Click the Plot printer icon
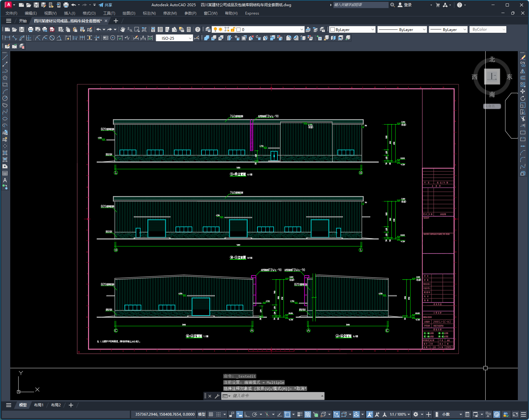This screenshot has height=420, width=529. [x=30, y=29]
